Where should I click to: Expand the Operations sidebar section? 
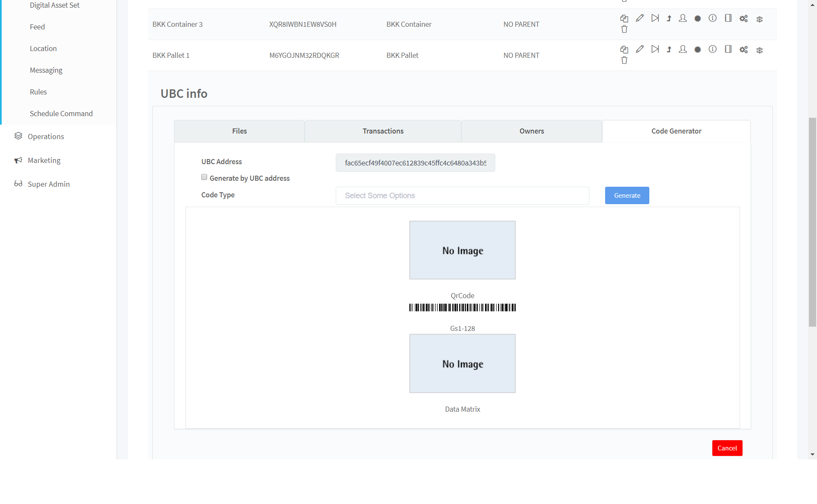tap(46, 137)
